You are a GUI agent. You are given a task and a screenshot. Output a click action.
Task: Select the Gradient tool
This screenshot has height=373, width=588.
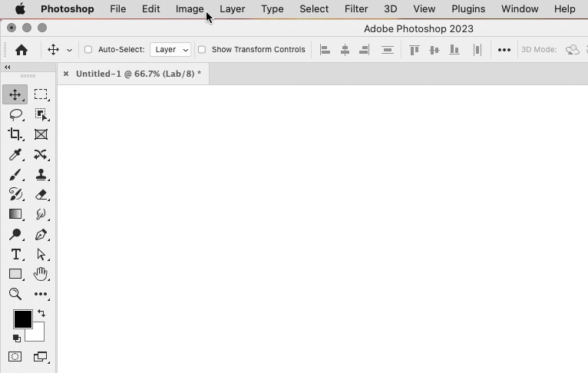tap(15, 214)
